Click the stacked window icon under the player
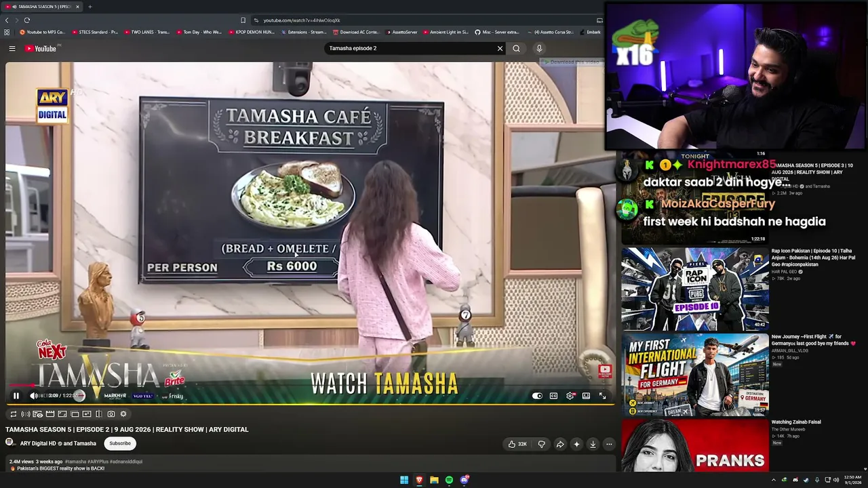The image size is (868, 488). (75, 414)
